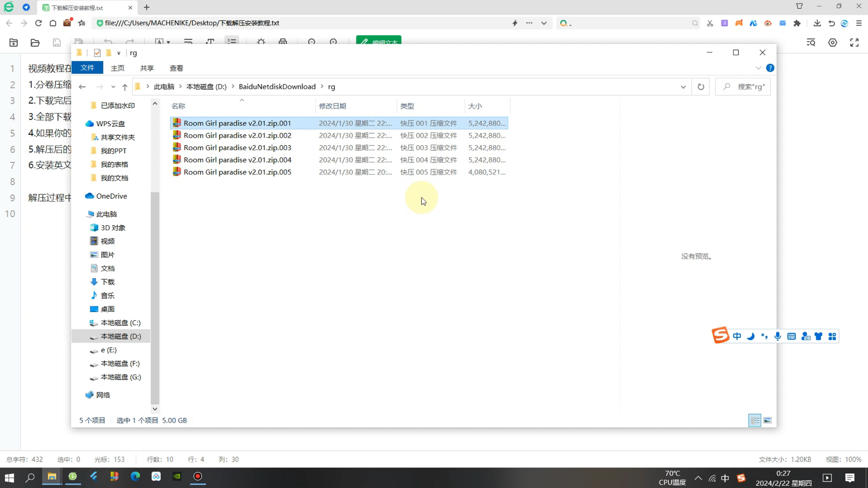Sort files by 修改日期 column header
The height and width of the screenshot is (488, 868).
[x=356, y=106]
